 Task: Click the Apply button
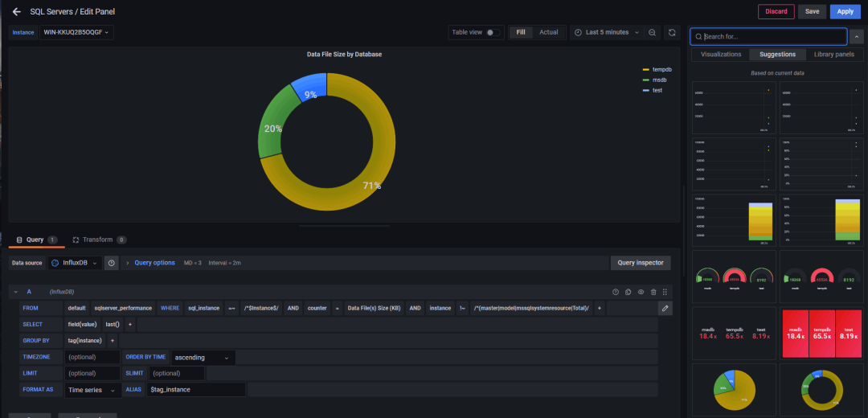pyautogui.click(x=845, y=11)
